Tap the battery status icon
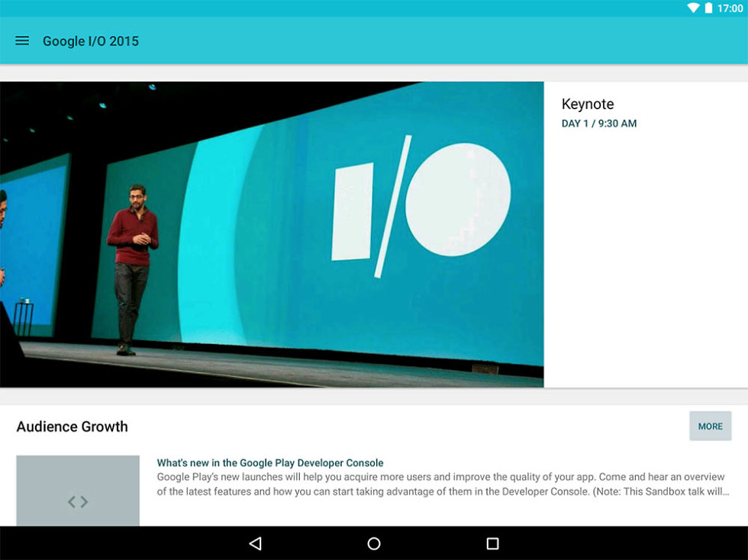Viewport: 748px width, 560px height. pyautogui.click(x=708, y=8)
